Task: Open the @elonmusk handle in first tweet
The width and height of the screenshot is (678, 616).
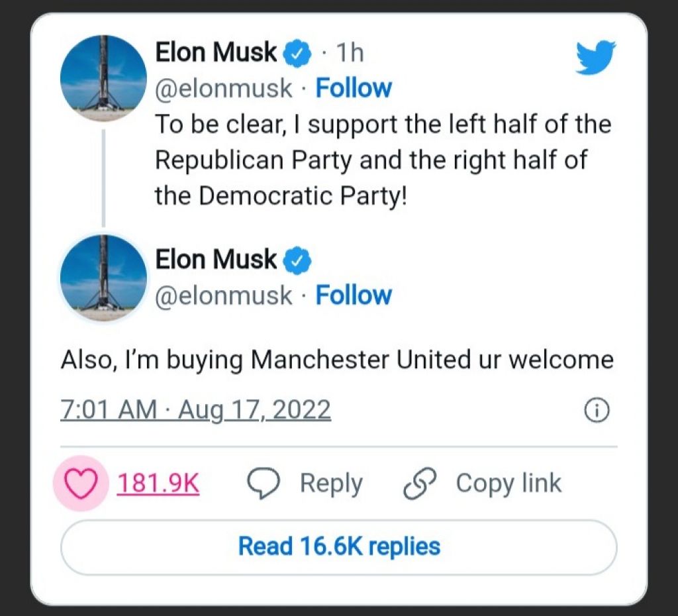Action: click(x=223, y=89)
